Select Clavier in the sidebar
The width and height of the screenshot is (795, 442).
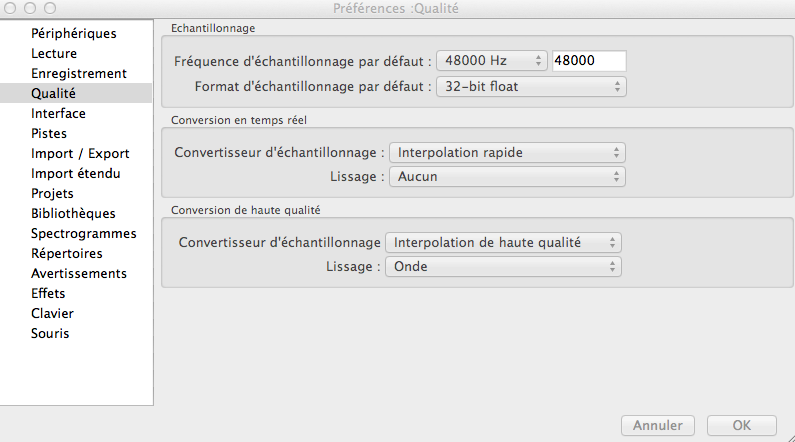tap(52, 313)
